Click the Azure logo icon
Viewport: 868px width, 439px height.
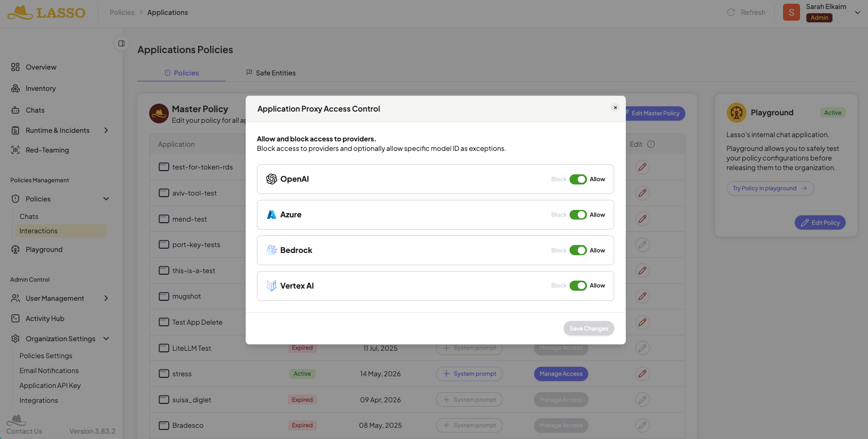tap(271, 215)
